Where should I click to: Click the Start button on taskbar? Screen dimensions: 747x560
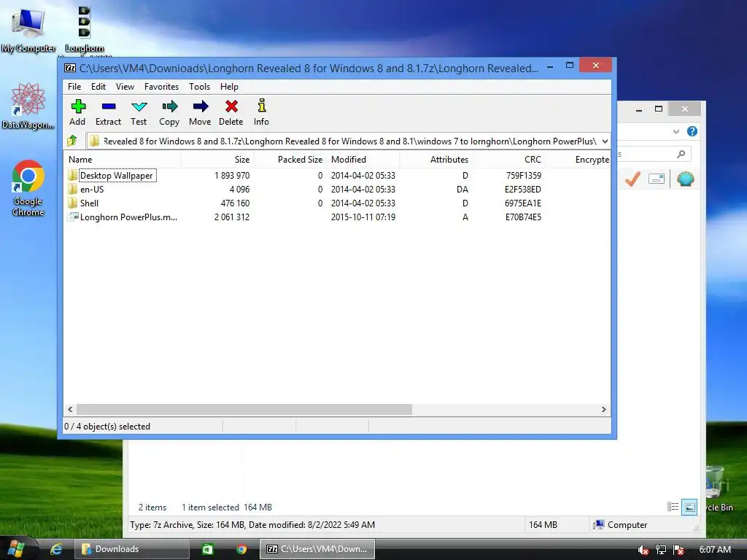[x=15, y=548]
